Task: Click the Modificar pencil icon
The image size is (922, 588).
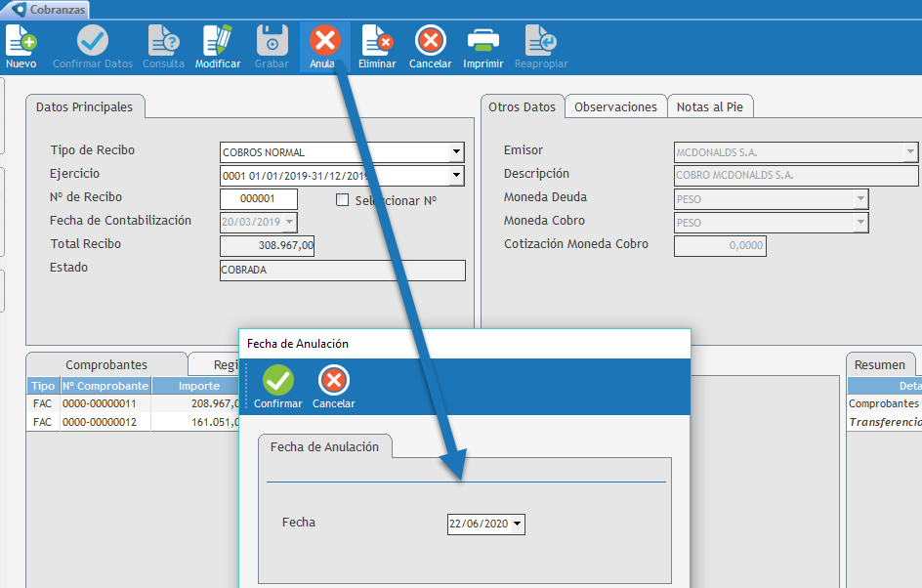Action: coord(217,43)
